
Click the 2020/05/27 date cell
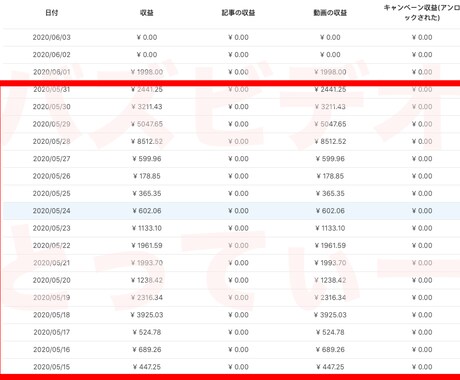pyautogui.click(x=52, y=159)
